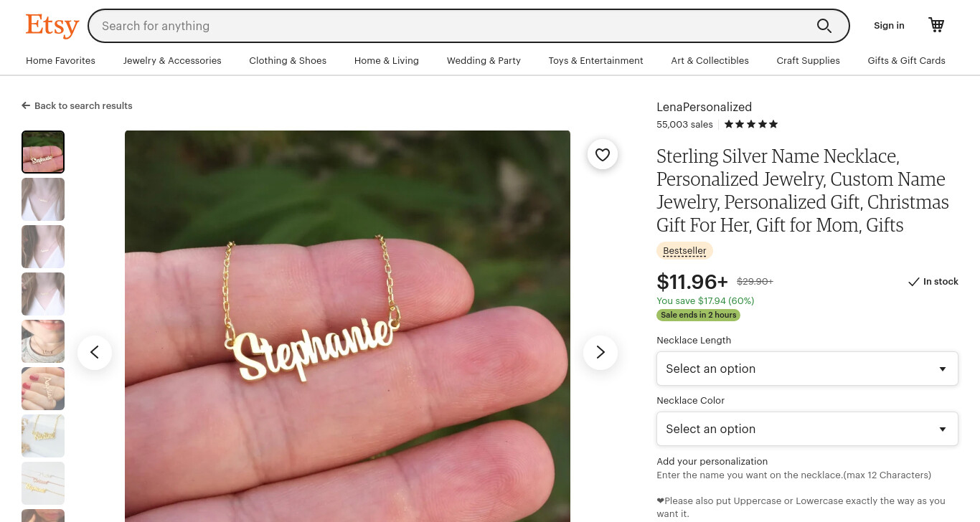
Task: Favorite the item with the heart icon
Action: 603,154
